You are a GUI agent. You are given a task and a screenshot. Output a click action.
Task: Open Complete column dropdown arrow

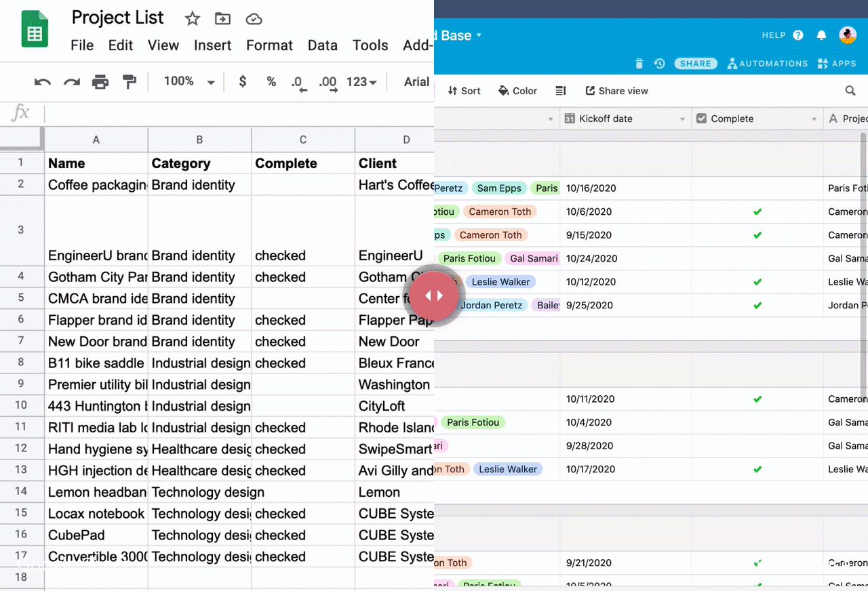coord(814,119)
